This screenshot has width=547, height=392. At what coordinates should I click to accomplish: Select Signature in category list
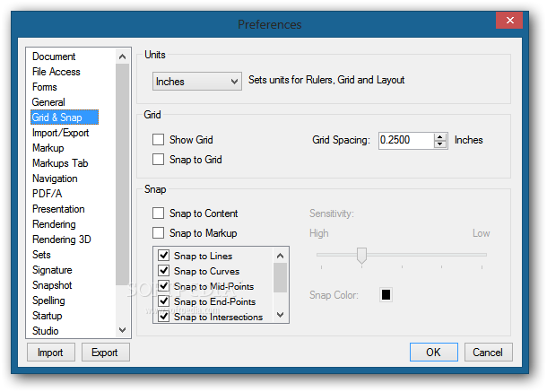(x=52, y=270)
